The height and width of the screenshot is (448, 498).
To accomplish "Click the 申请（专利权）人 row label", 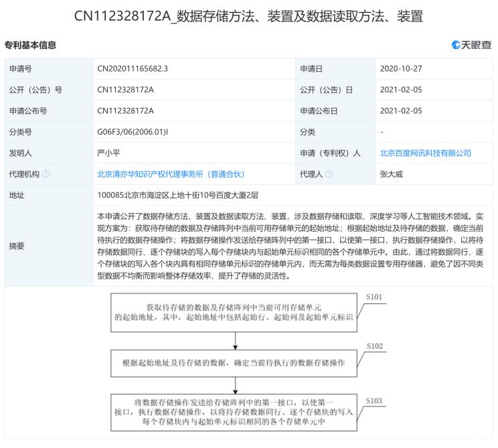I will click(330, 153).
